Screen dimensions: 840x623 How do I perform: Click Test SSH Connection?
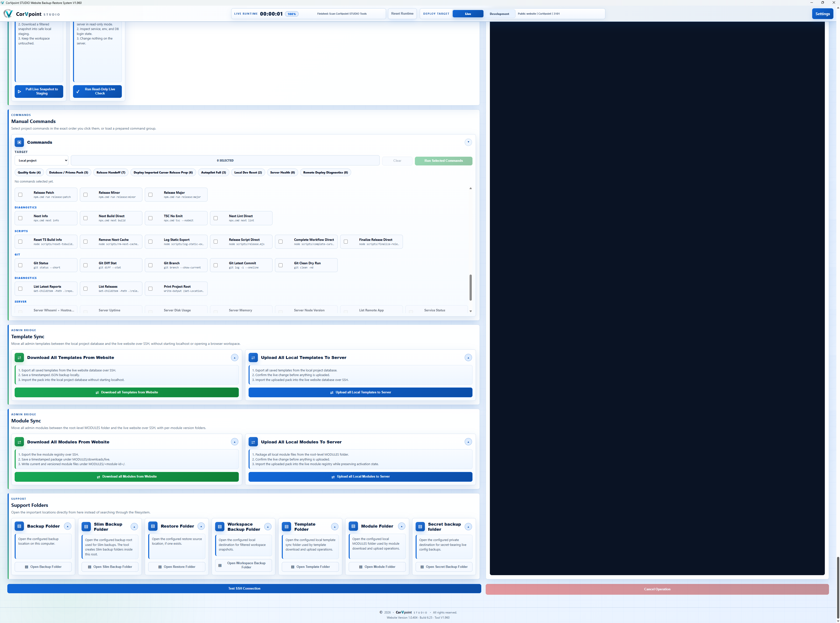click(x=244, y=588)
